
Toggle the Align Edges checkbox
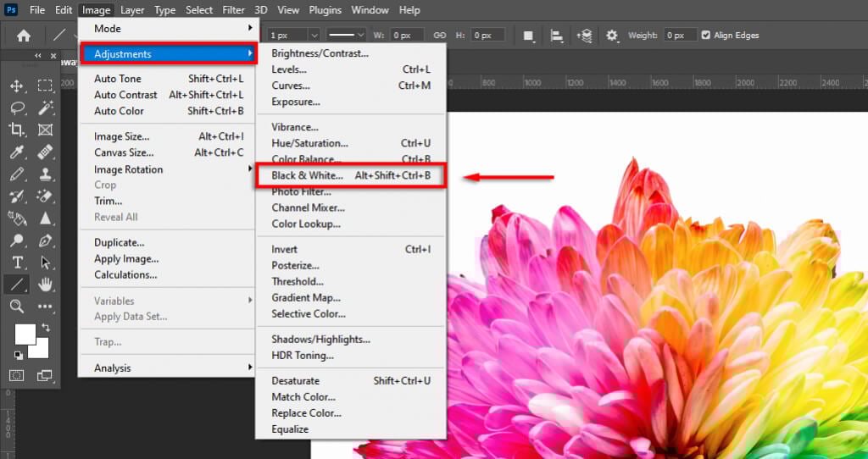point(706,36)
